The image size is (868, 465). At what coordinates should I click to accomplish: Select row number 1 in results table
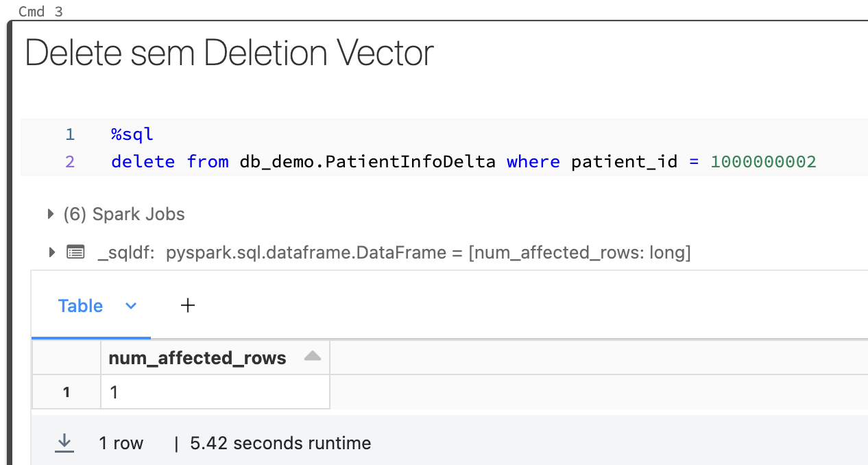[x=67, y=392]
